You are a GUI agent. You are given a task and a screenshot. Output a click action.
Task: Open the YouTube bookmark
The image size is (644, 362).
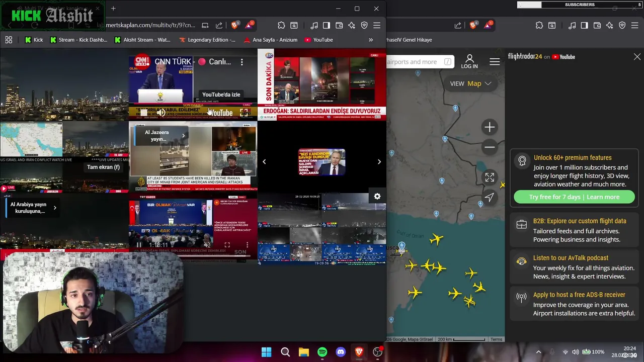318,40
